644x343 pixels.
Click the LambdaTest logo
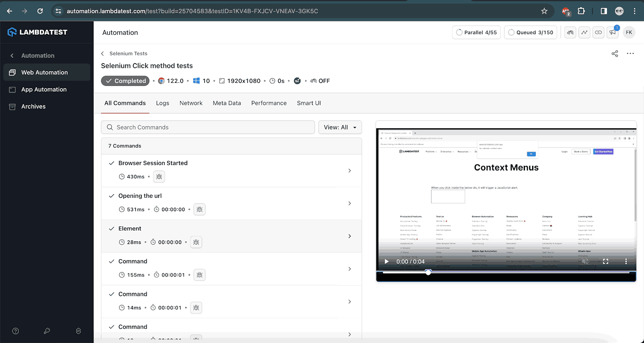pyautogui.click(x=37, y=32)
